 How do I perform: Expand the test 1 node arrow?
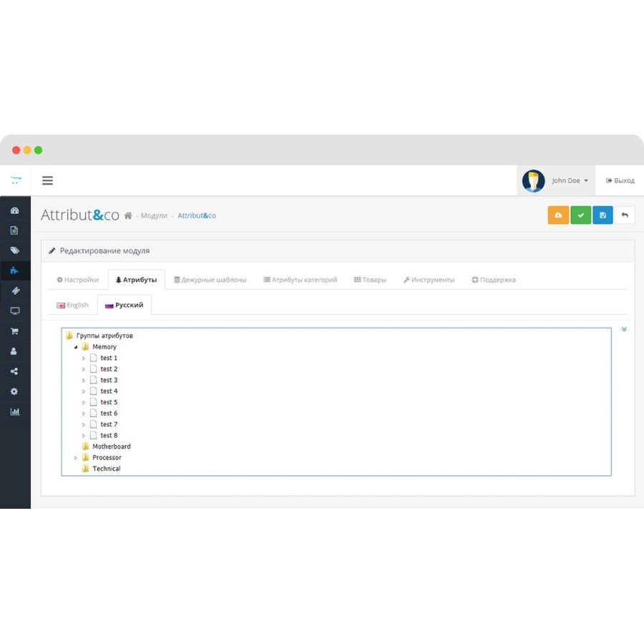click(84, 358)
